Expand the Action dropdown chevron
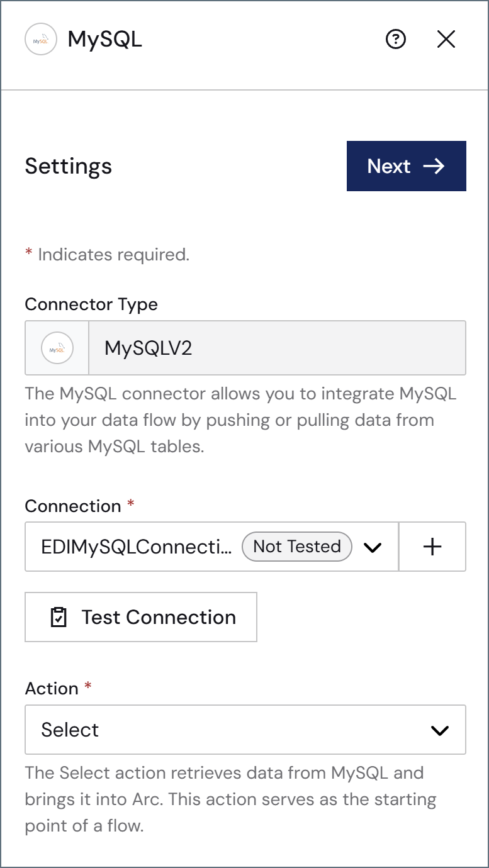This screenshot has width=489, height=868. [439, 730]
